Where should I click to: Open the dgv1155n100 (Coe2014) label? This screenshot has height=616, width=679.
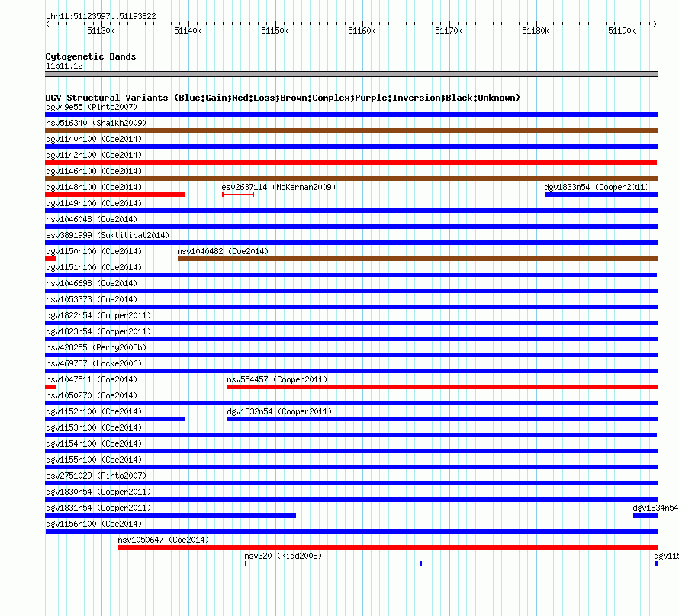coord(94,460)
